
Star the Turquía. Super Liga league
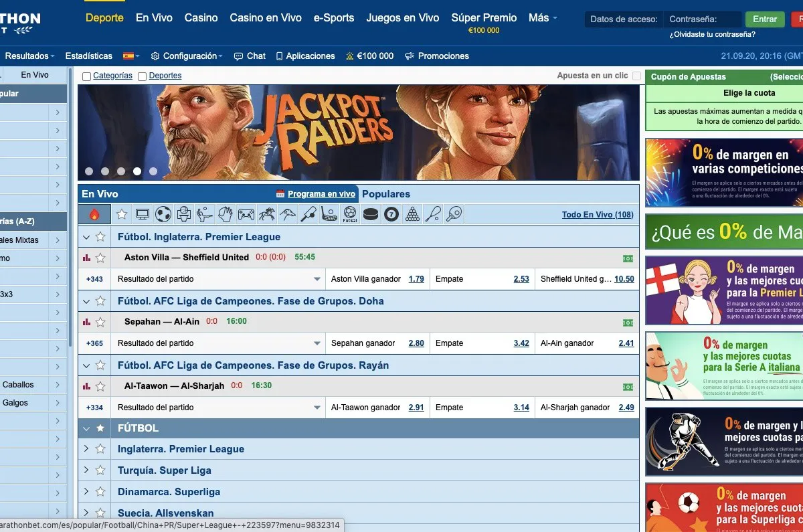[x=100, y=470]
